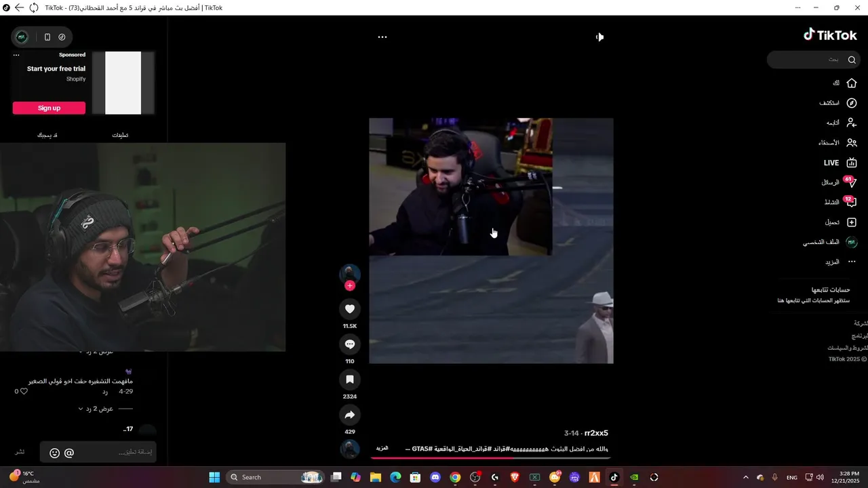Open the Friends icon in sidebar
Viewport: 868px width, 488px height.
pyautogui.click(x=852, y=143)
